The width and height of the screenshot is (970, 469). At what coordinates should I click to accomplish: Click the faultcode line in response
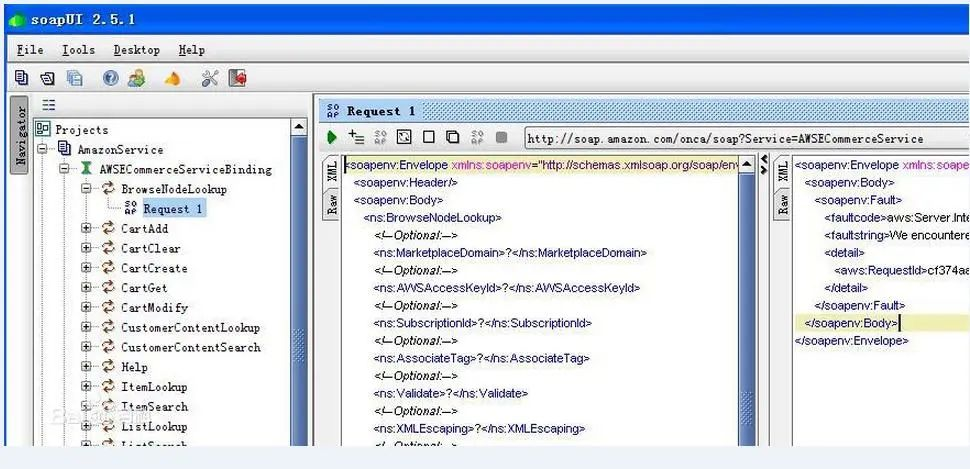(x=896, y=217)
